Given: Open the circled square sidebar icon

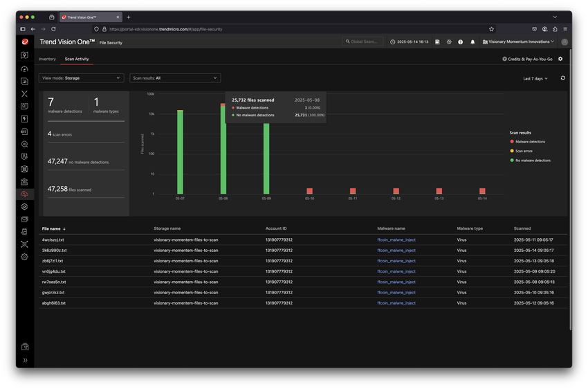Looking at the screenshot, I should (25, 169).
